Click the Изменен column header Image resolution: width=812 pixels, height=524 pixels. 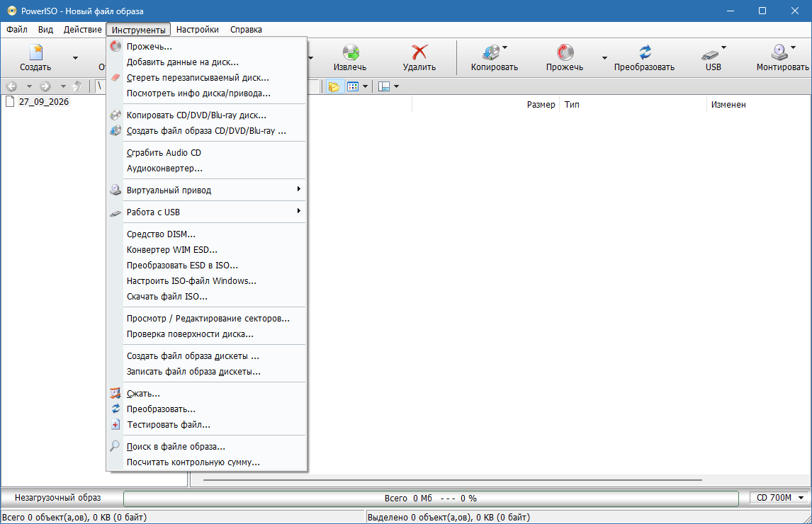(728, 105)
